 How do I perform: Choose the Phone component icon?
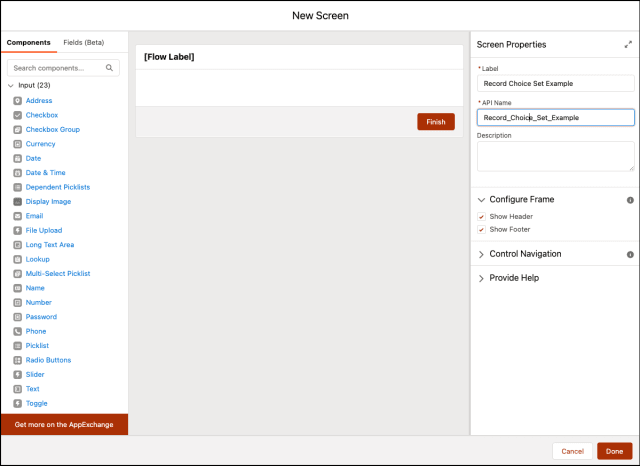[x=18, y=331]
